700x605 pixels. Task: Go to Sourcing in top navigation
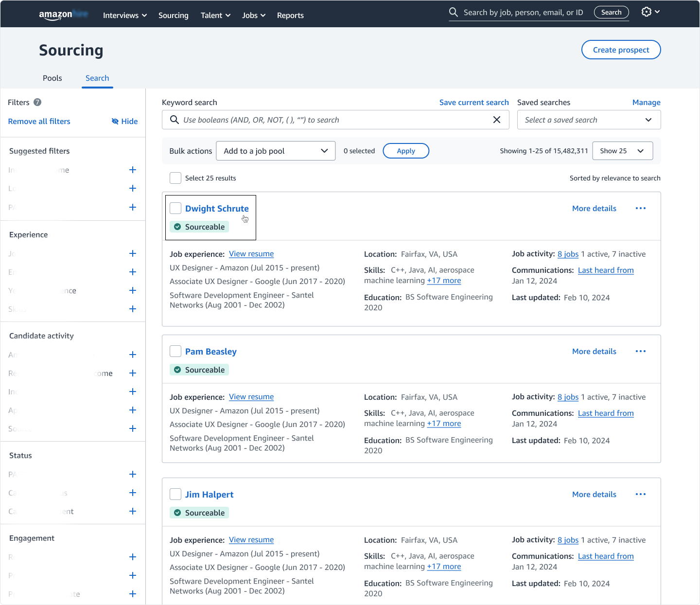pos(173,15)
